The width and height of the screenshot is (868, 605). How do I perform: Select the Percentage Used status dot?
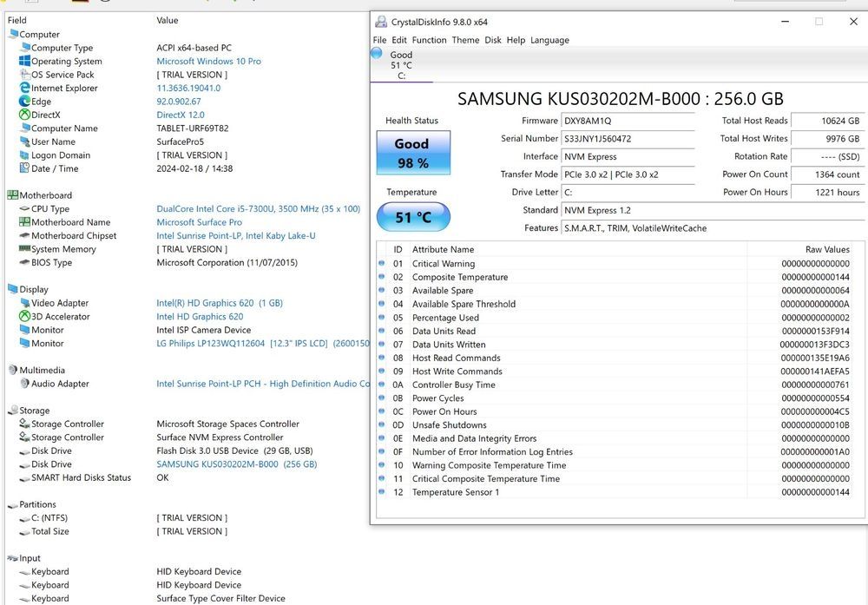click(x=381, y=317)
